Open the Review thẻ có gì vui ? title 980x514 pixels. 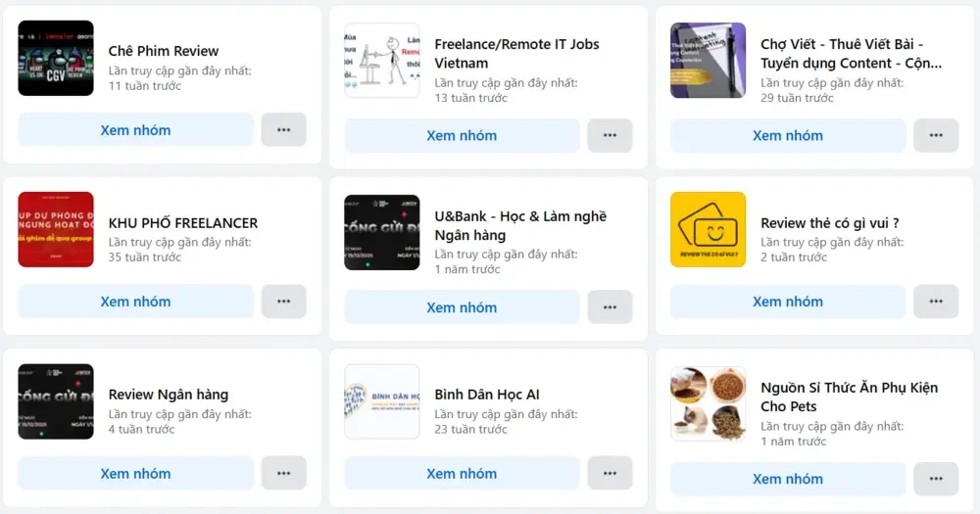click(x=829, y=223)
